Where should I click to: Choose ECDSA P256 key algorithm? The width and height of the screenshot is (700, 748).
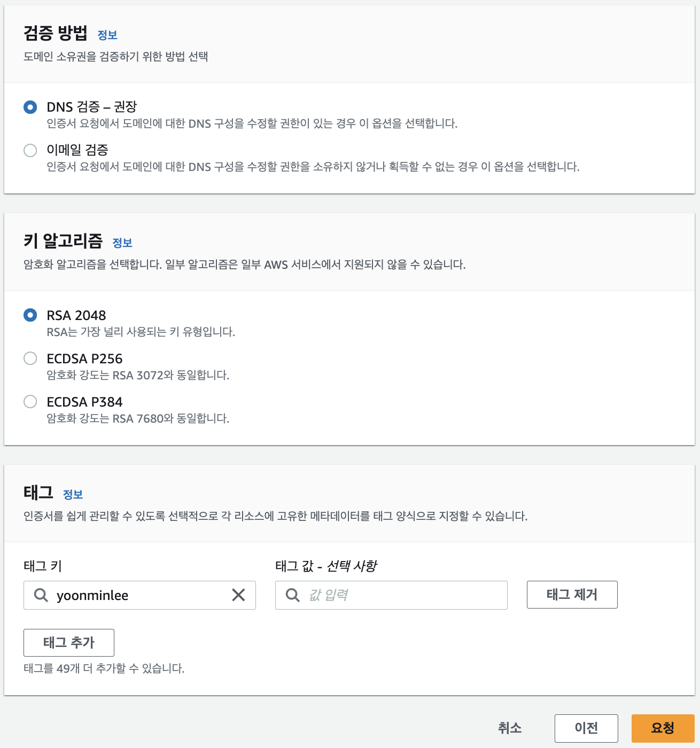[30, 359]
